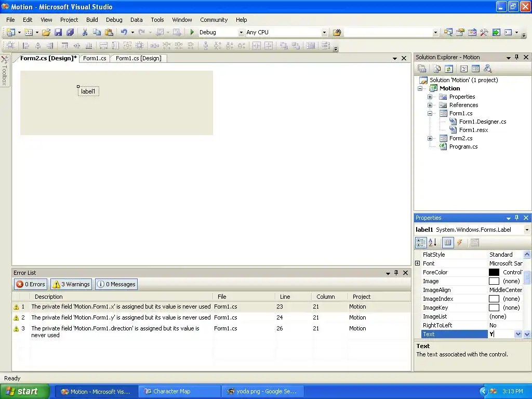Show Events lightning bolt view

point(460,242)
